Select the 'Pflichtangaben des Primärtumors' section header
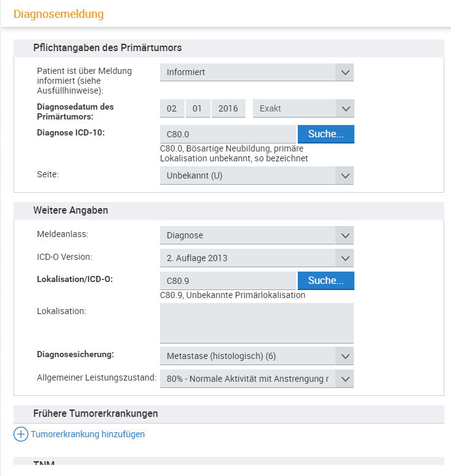This screenshot has height=476, width=451. [107, 48]
